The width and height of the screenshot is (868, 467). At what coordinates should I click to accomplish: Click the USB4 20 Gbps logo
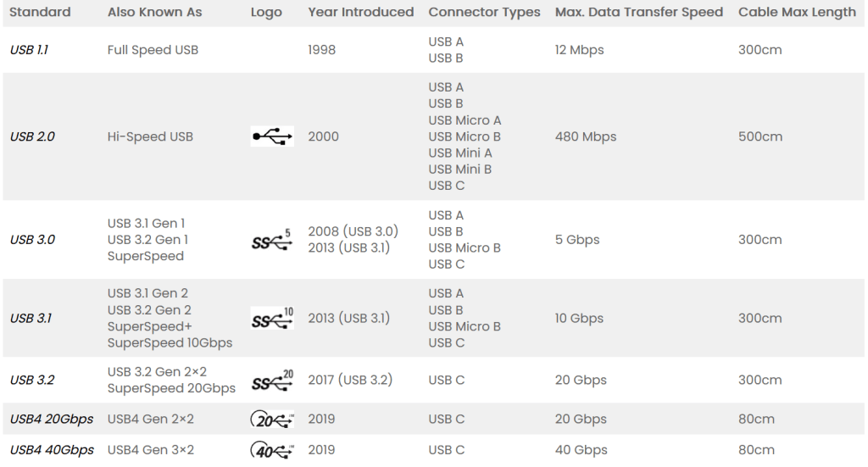pyautogui.click(x=272, y=420)
